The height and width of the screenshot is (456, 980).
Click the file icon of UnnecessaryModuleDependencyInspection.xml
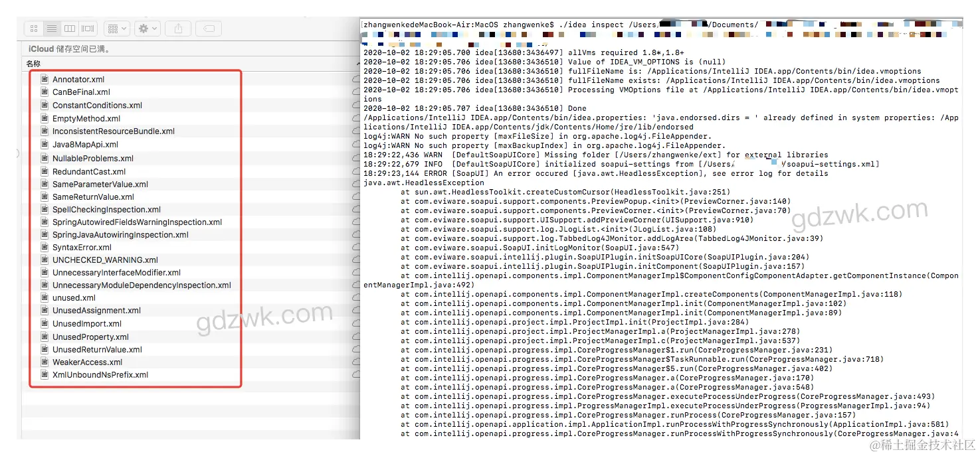(45, 285)
